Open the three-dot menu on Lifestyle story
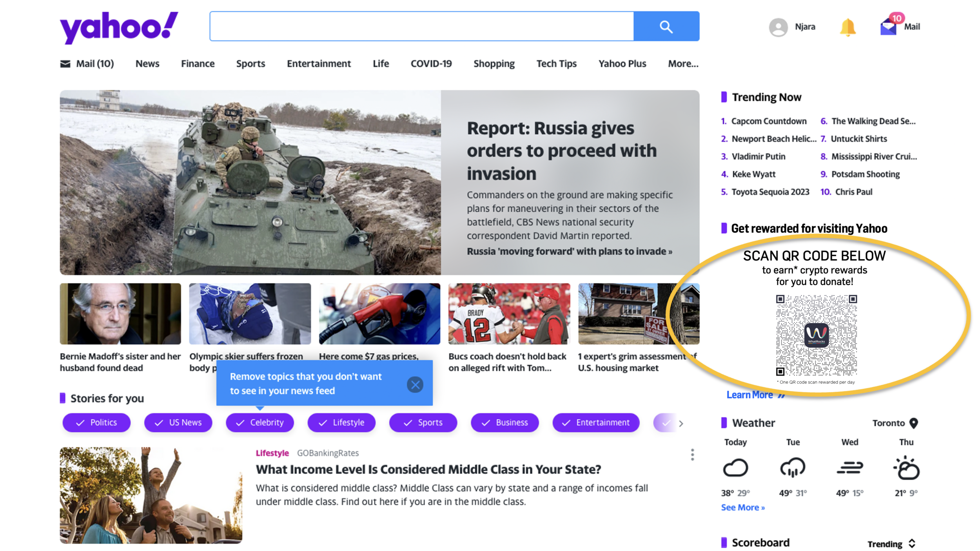Image resolution: width=980 pixels, height=551 pixels. coord(692,455)
